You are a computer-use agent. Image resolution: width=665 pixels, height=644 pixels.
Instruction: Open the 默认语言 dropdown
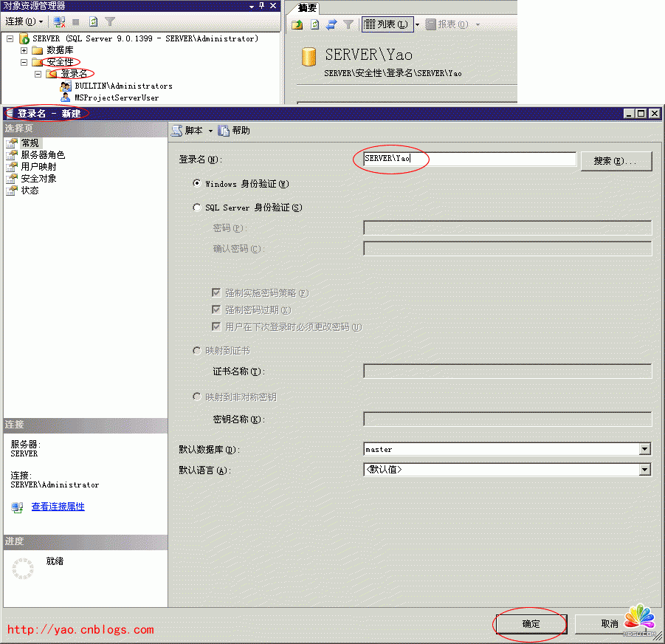pyautogui.click(x=644, y=470)
